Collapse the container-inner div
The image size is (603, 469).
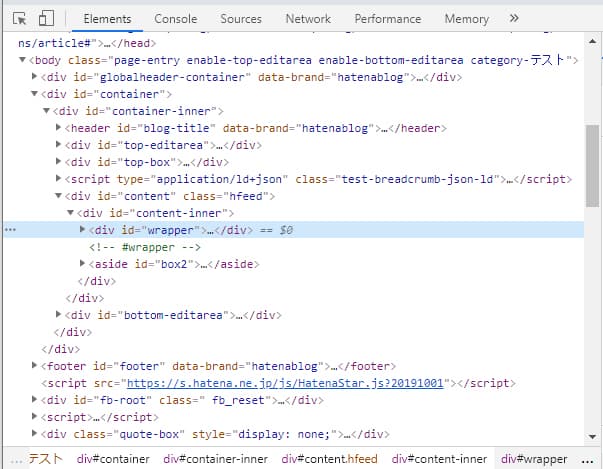46,110
